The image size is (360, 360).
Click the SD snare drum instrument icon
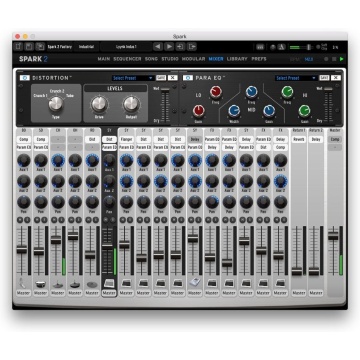click(40, 284)
